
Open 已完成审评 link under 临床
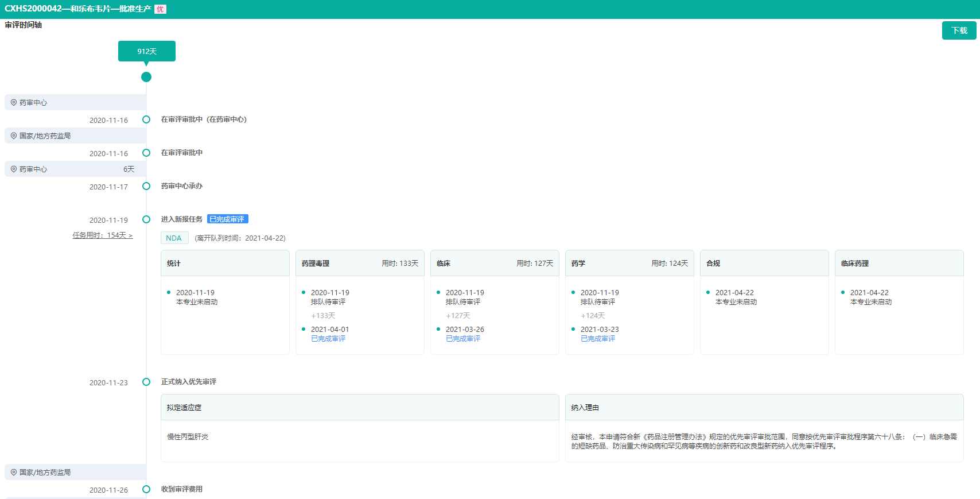[x=463, y=339]
